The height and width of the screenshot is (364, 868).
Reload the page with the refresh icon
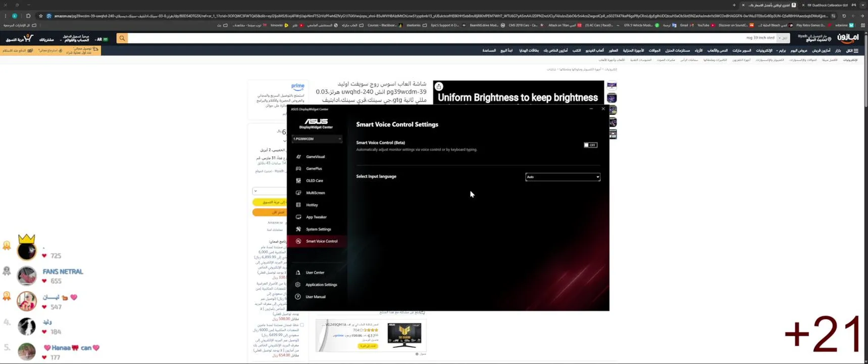pyautogui.click(x=844, y=16)
